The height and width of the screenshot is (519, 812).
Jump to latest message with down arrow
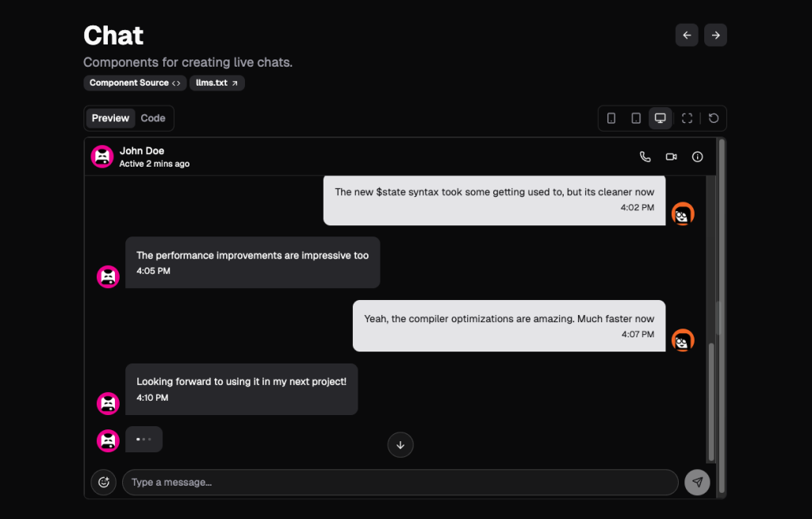pyautogui.click(x=400, y=445)
